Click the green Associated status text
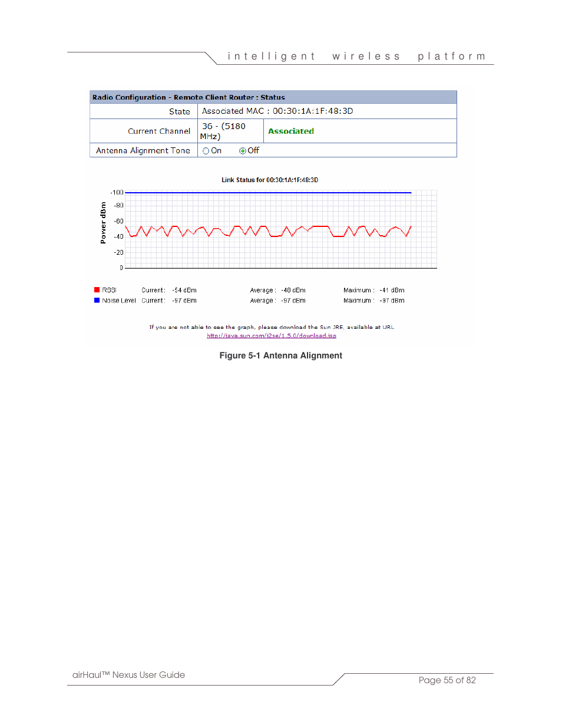562x728 pixels. point(291,131)
